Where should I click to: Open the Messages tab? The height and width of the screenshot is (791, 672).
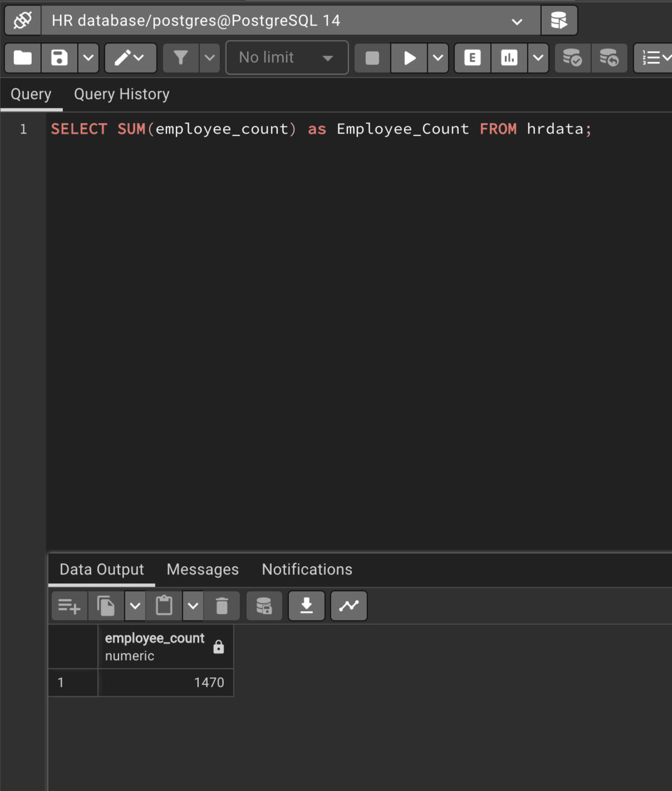click(x=203, y=569)
